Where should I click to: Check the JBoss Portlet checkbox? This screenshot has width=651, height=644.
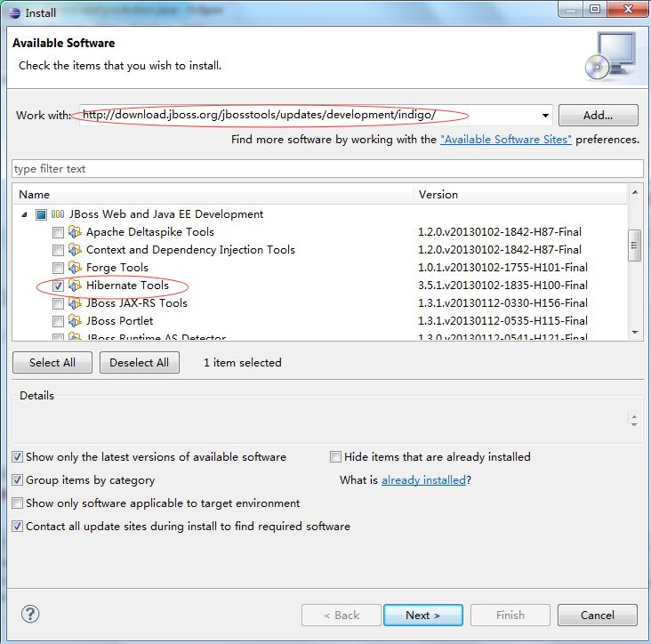coord(58,321)
